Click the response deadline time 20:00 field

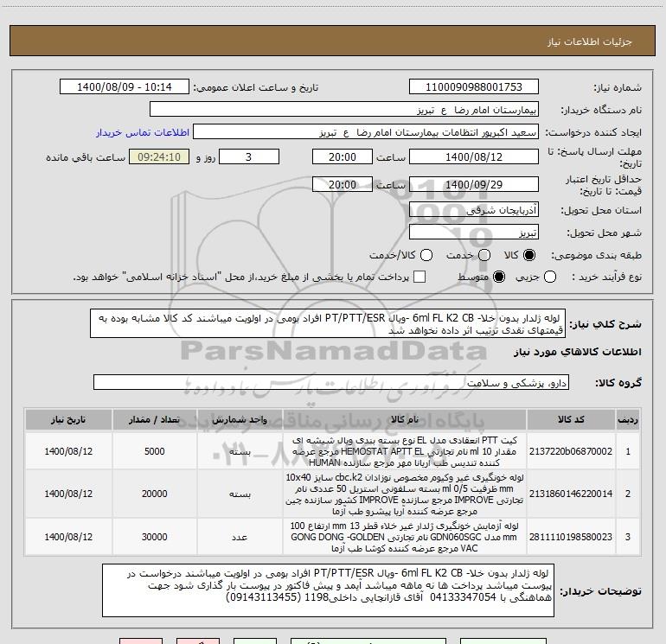(x=343, y=156)
